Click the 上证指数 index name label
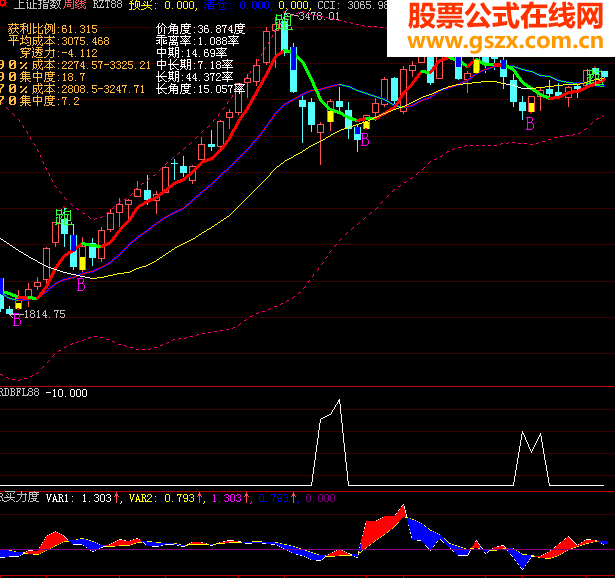This screenshot has width=615, height=578. [38, 5]
